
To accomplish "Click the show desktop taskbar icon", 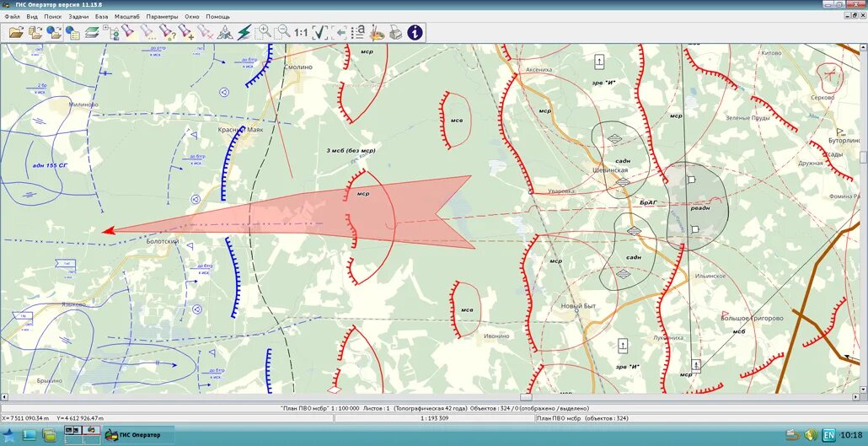I will [x=29, y=434].
